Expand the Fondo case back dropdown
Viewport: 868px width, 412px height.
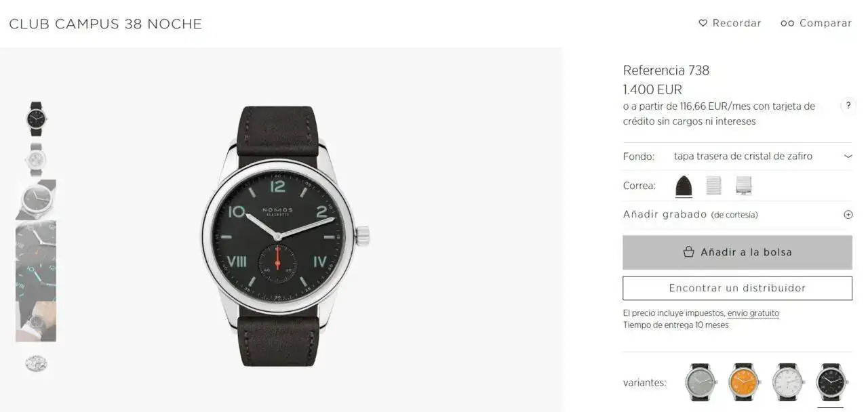737,156
